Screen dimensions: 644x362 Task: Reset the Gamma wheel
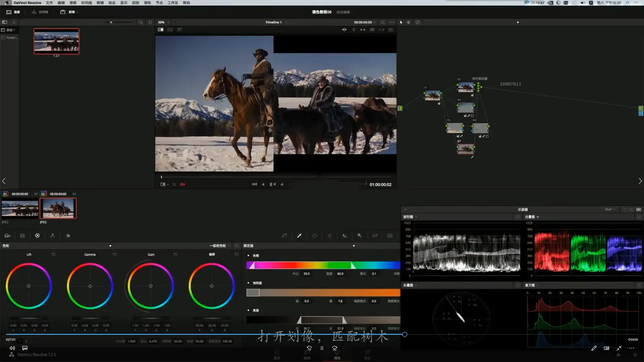coord(115,254)
